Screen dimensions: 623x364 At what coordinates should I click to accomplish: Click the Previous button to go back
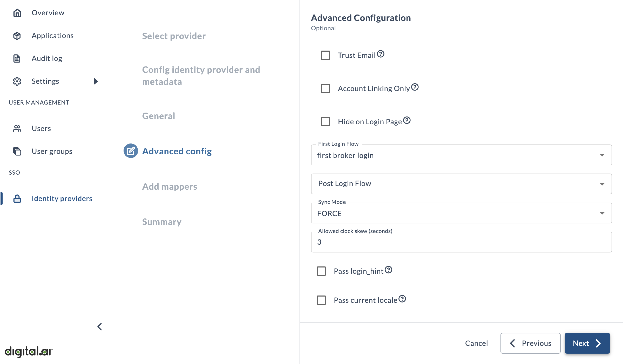pos(529,343)
